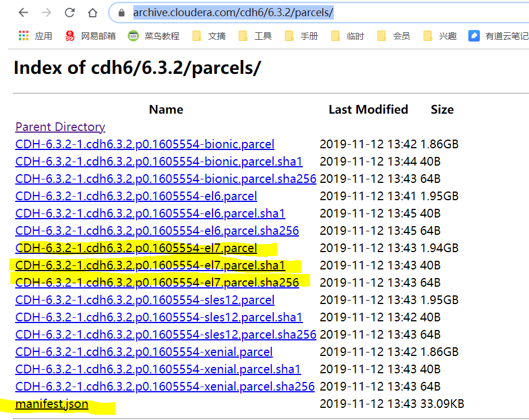Download the xenial.parcel file

pos(144,352)
